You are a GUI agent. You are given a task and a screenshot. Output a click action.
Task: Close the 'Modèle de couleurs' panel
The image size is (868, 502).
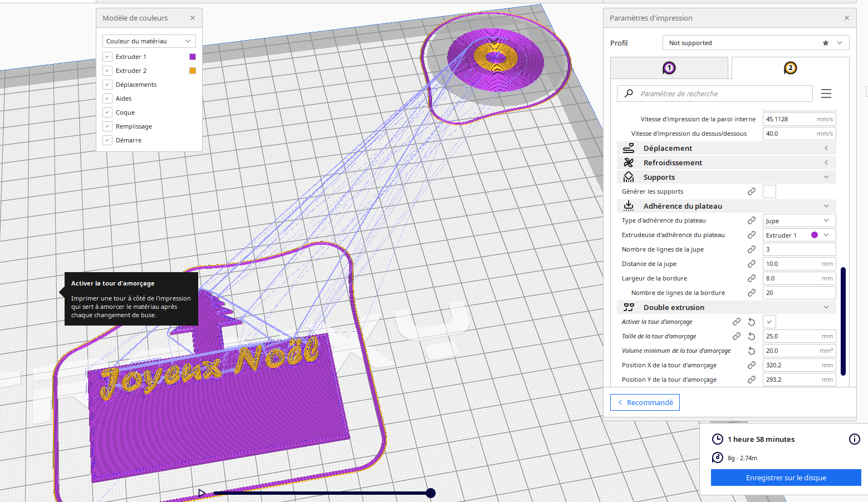tap(193, 18)
